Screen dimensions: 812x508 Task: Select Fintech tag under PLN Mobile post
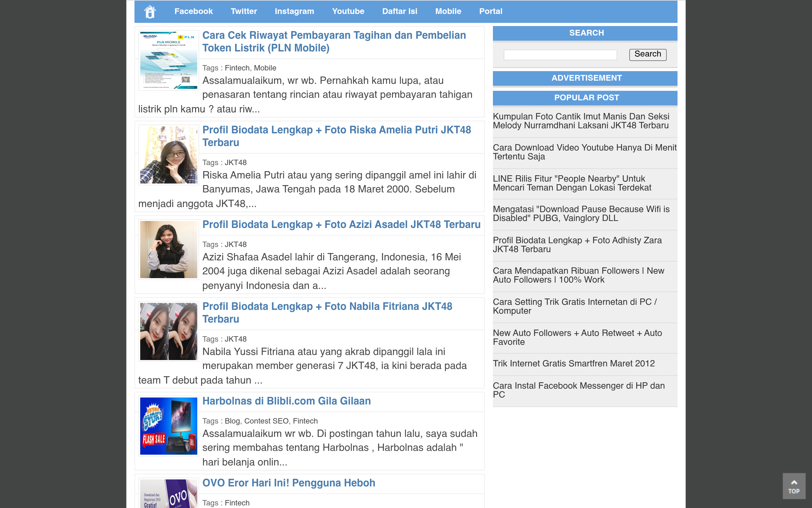[237, 68]
